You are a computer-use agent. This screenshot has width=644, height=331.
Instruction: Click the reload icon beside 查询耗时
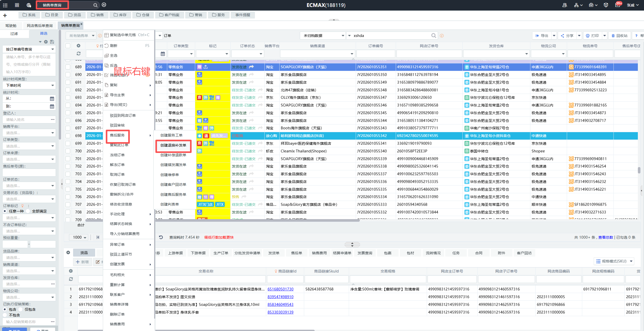click(x=161, y=237)
